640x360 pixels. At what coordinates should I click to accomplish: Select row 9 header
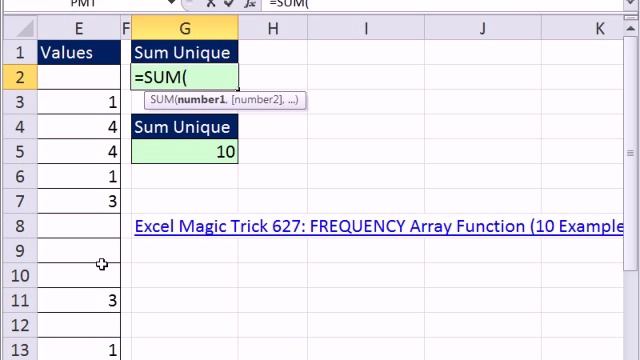pos(20,251)
